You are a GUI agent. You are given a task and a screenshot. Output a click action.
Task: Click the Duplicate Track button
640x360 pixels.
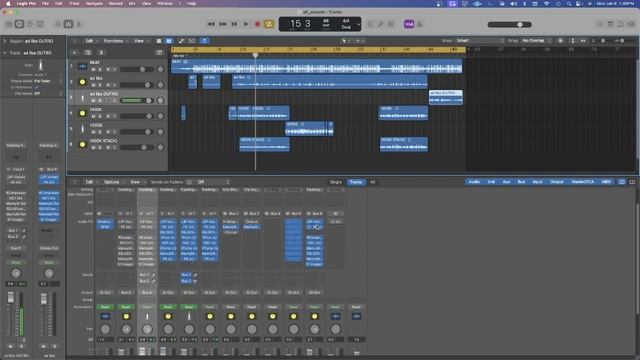click(x=88, y=52)
